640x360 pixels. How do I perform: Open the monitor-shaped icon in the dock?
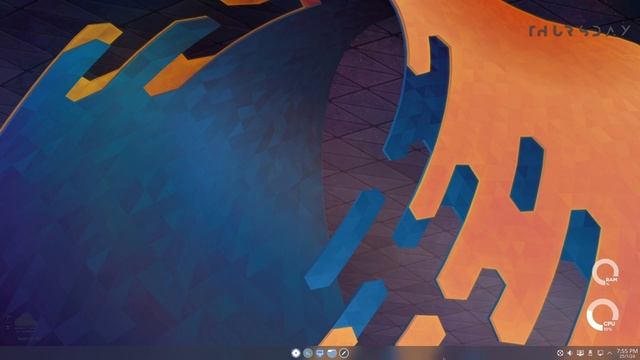pyautogui.click(x=320, y=353)
